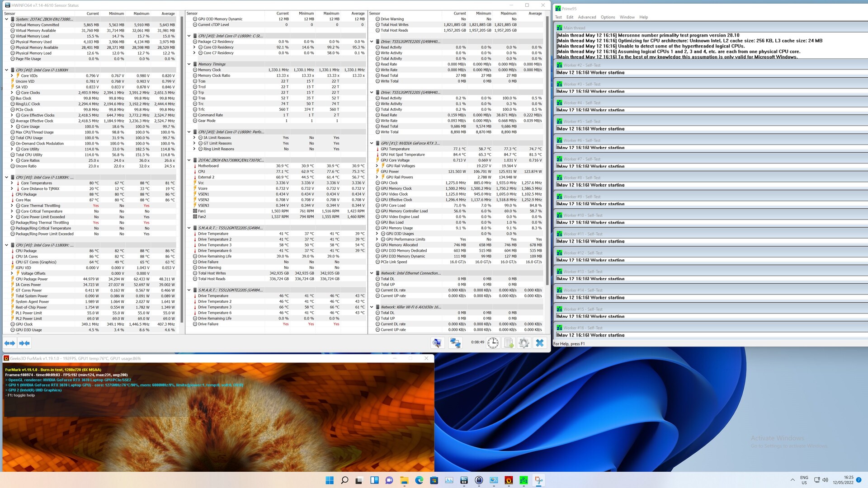
Task: Open the Prime95 Advanced menu
Action: point(587,17)
